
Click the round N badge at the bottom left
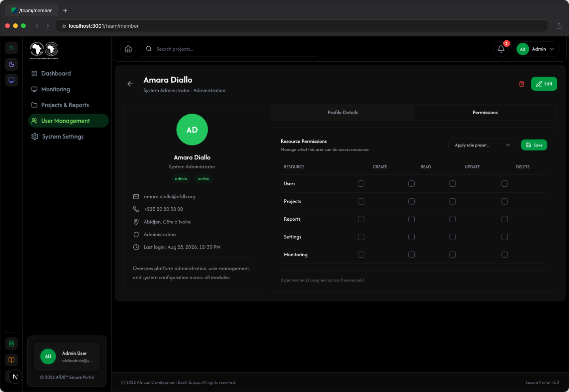pos(15,377)
